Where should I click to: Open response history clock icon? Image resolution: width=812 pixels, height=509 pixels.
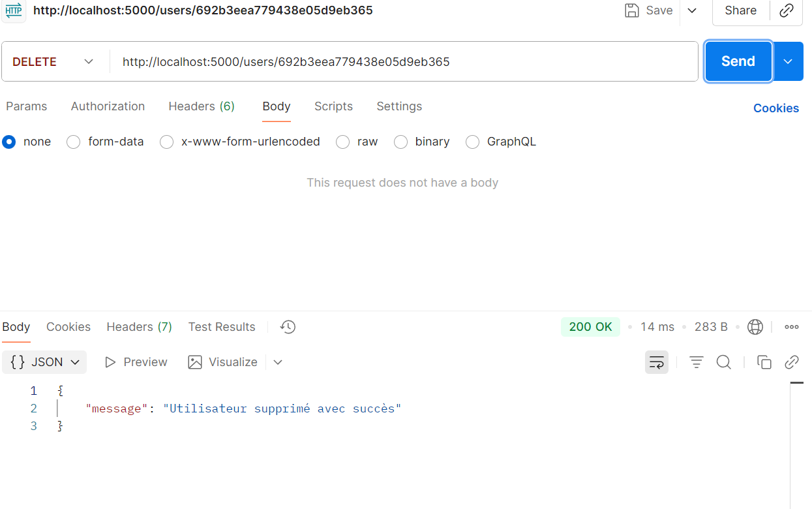point(288,327)
